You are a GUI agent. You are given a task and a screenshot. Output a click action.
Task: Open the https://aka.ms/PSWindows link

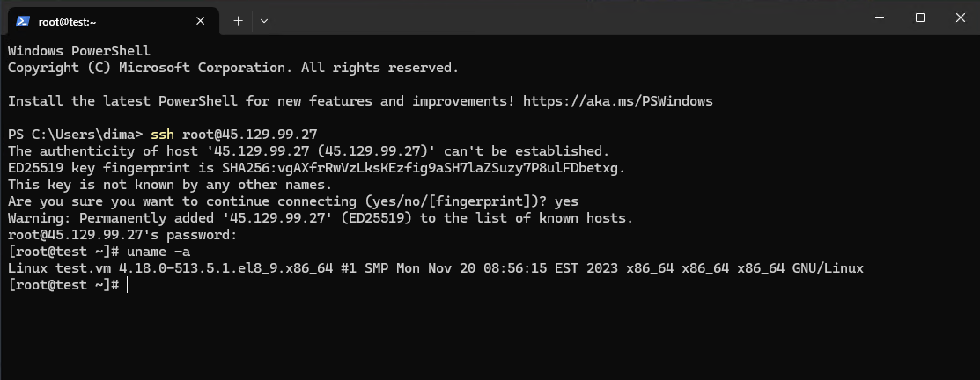[617, 100]
